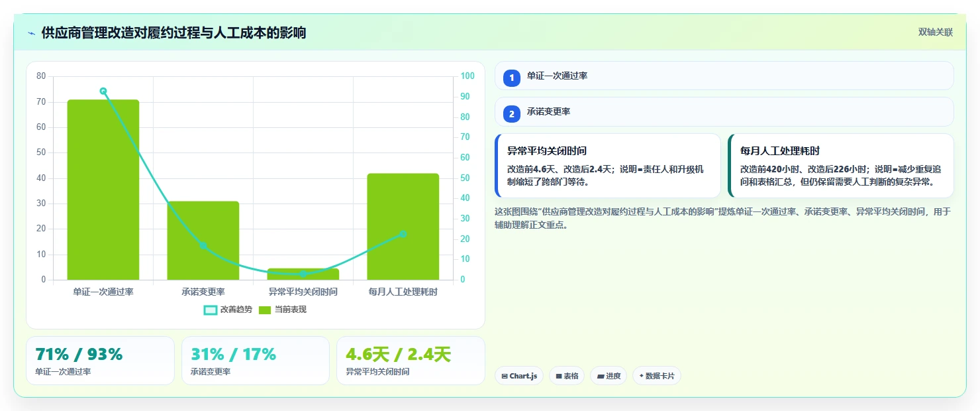Click the 单证一次通过率 green bar
Screen dimensions: 980x411
103,190
